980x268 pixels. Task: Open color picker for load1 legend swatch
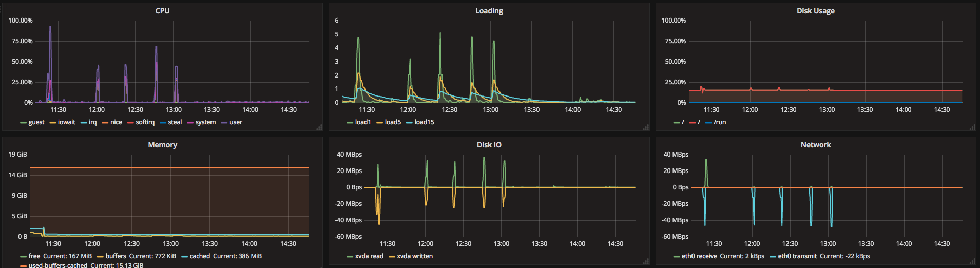click(350, 123)
